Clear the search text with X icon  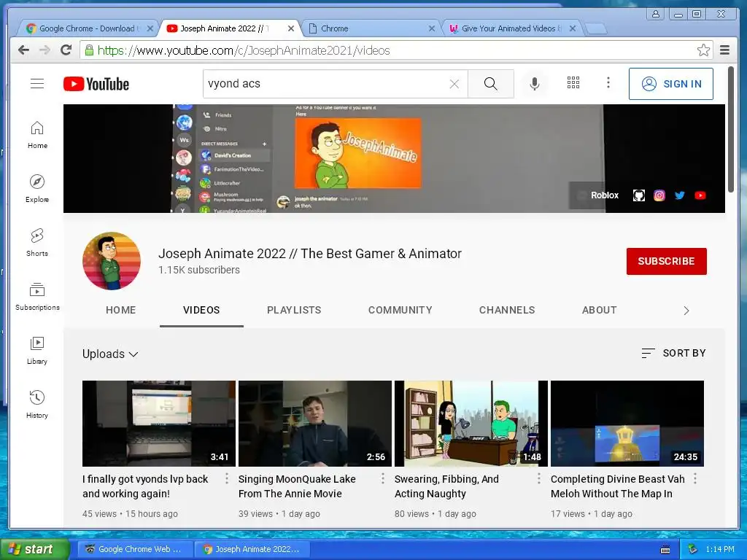pos(454,85)
